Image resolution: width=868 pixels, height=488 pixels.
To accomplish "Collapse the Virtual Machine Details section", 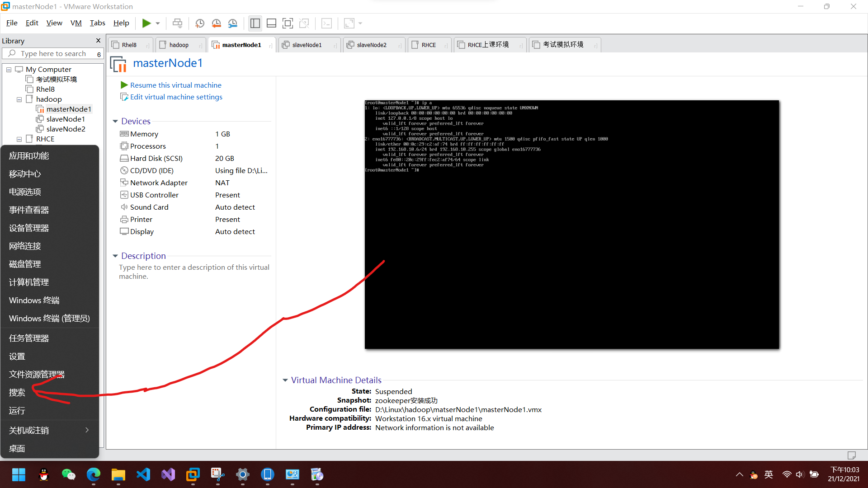I will pyautogui.click(x=286, y=380).
